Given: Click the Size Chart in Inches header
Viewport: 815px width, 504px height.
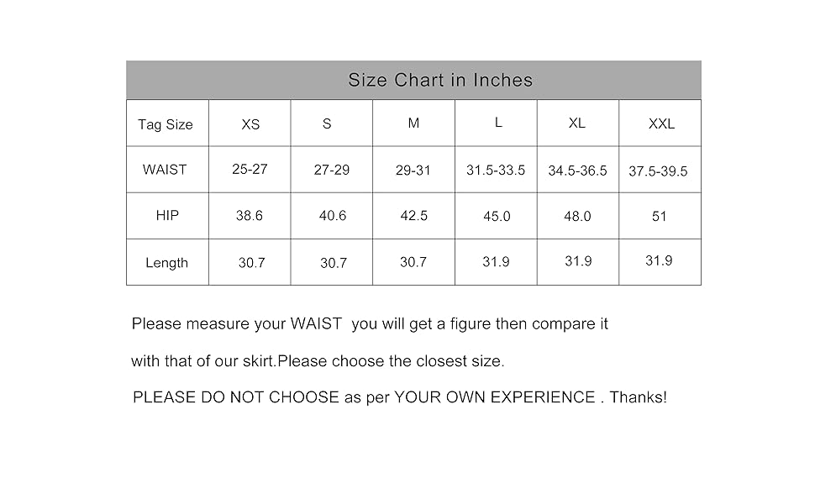Looking at the screenshot, I should point(439,80).
